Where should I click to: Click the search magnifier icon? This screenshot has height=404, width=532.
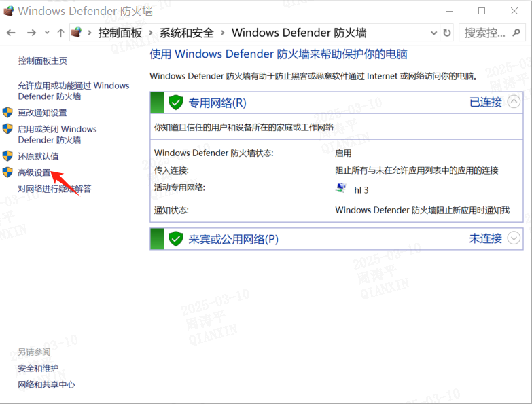[x=516, y=33]
